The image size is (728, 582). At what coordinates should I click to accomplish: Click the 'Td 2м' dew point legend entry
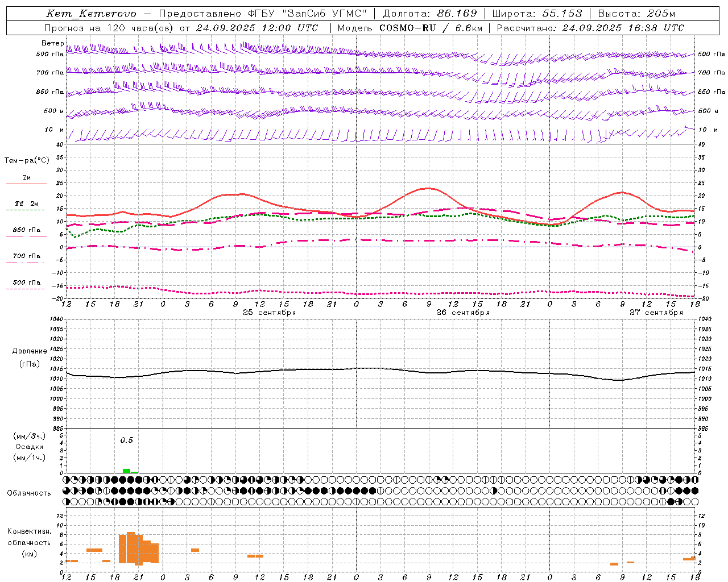point(26,203)
